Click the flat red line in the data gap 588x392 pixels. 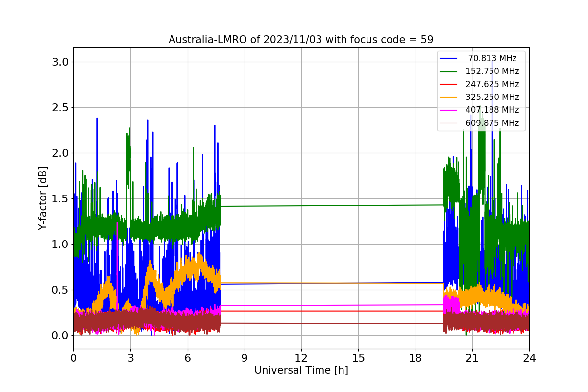(x=332, y=311)
